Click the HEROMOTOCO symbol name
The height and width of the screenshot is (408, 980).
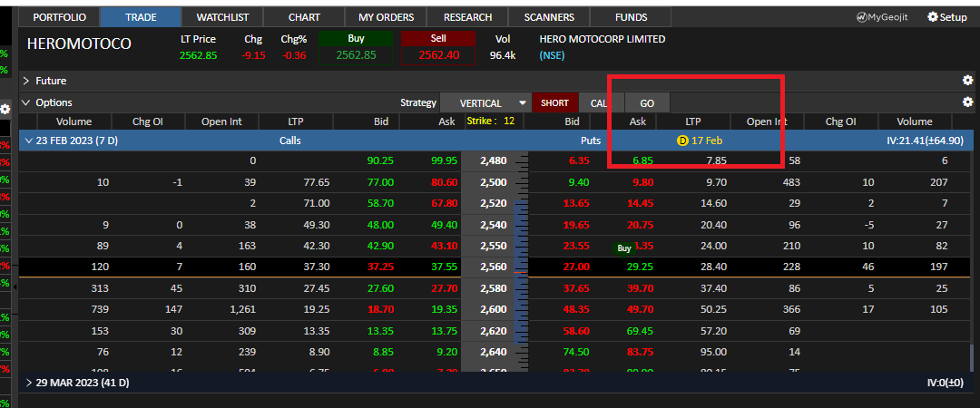(79, 44)
